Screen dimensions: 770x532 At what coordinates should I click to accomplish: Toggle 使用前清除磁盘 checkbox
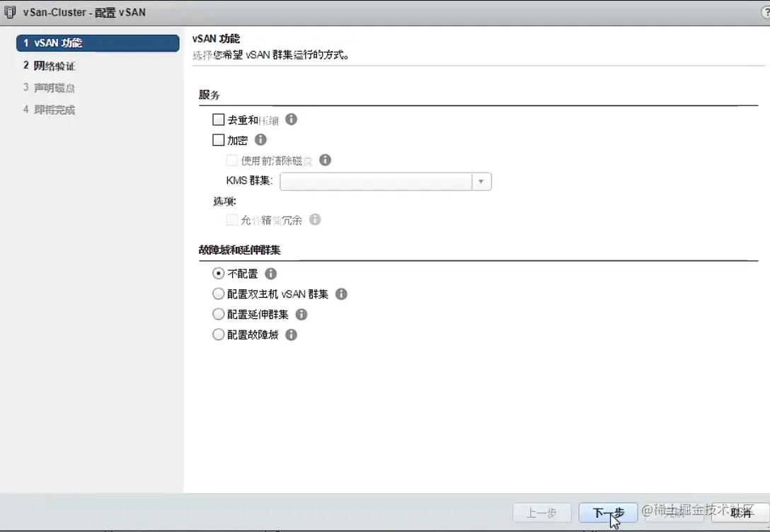(x=232, y=161)
